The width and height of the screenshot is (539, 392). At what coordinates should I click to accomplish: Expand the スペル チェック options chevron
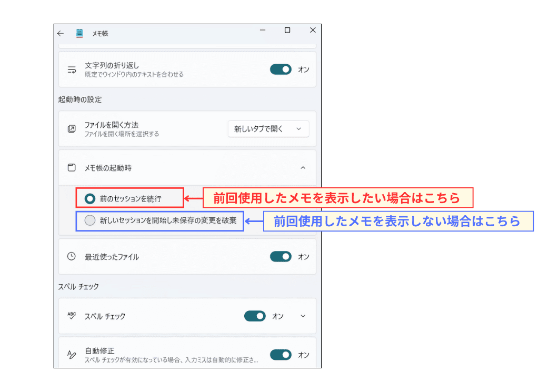(x=303, y=316)
